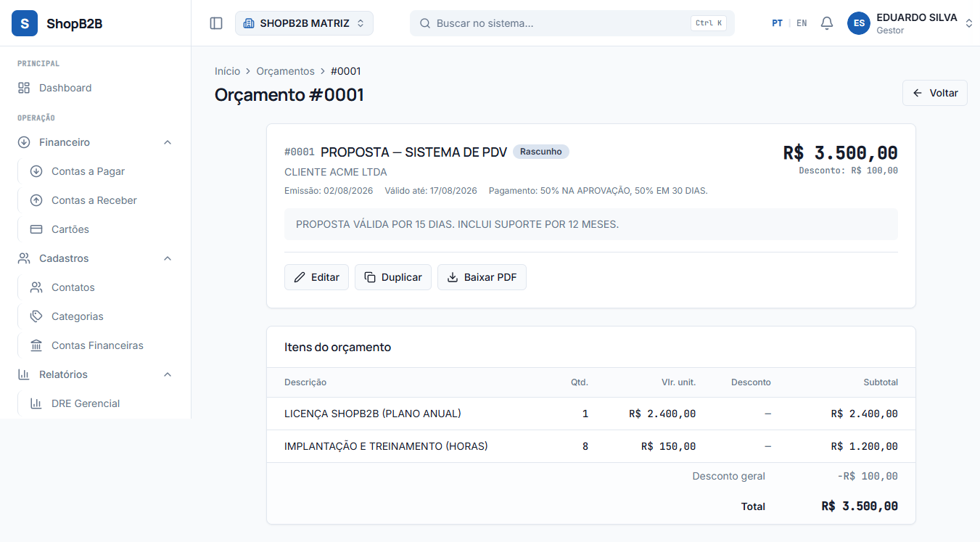
Task: Collapse the Financeiro section chevron
Action: click(168, 142)
